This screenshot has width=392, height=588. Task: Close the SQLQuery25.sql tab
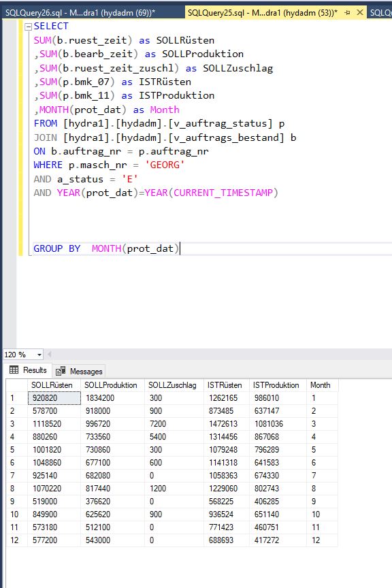(360, 12)
